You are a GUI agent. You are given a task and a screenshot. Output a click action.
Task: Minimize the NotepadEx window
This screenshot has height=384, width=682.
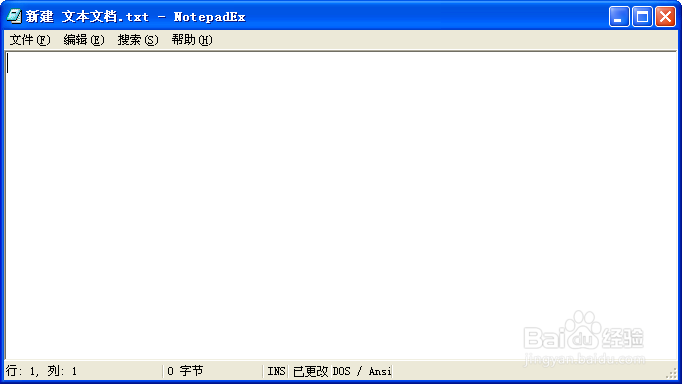(x=619, y=17)
